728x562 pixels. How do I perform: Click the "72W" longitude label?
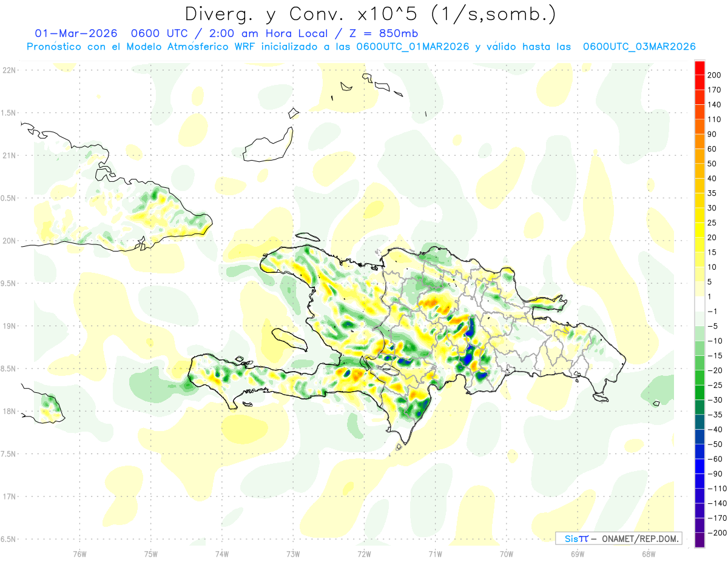(x=364, y=554)
